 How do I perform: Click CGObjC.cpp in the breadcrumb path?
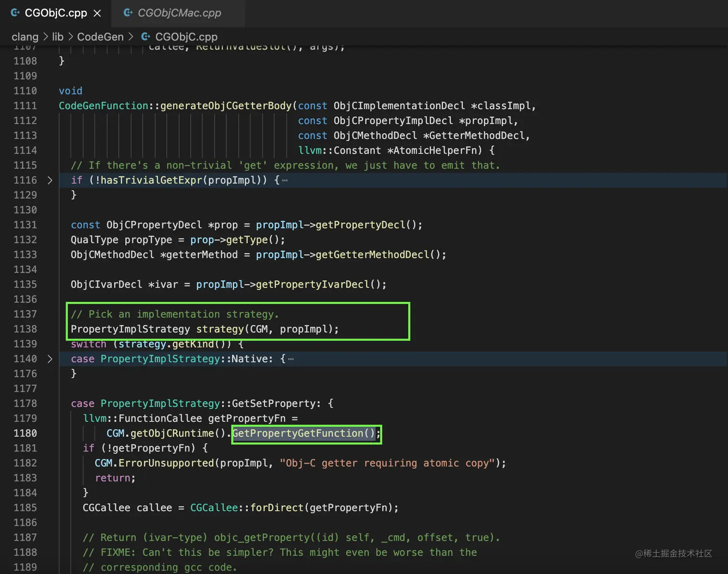click(x=187, y=36)
